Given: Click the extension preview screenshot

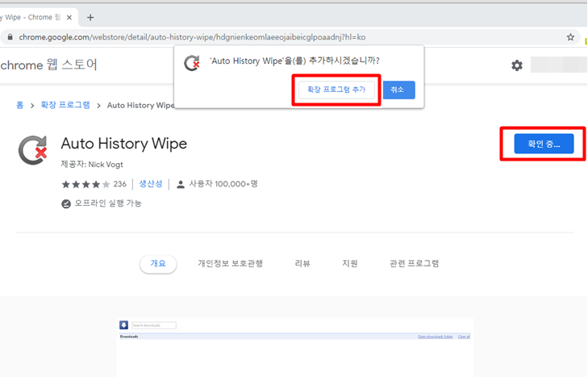Looking at the screenshot, I should tap(295, 347).
